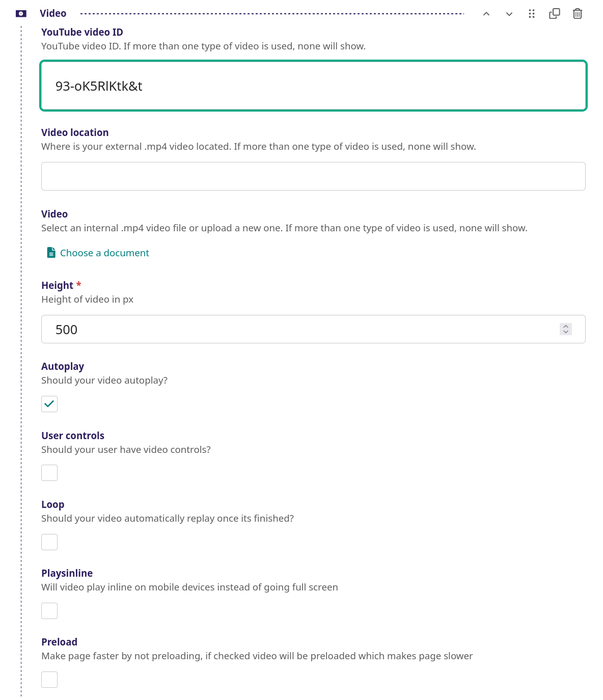Click the empty Video location field
The width and height of the screenshot is (603, 700).
pos(313,176)
